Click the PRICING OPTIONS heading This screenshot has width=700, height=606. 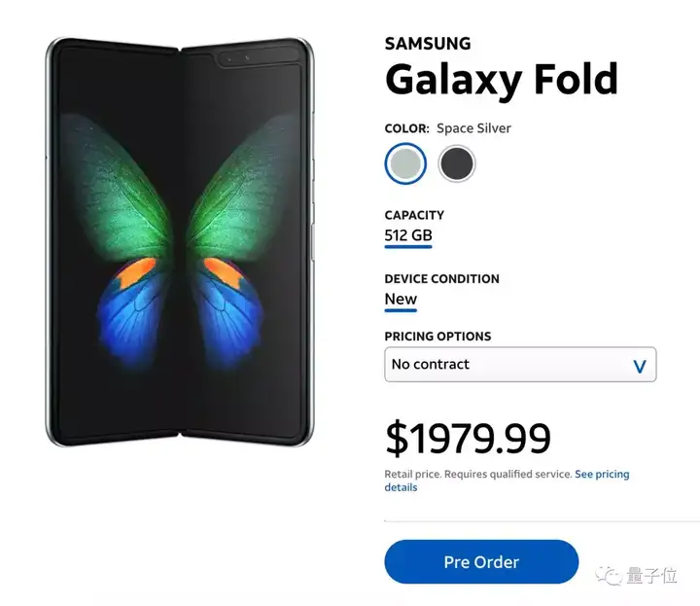pos(437,337)
